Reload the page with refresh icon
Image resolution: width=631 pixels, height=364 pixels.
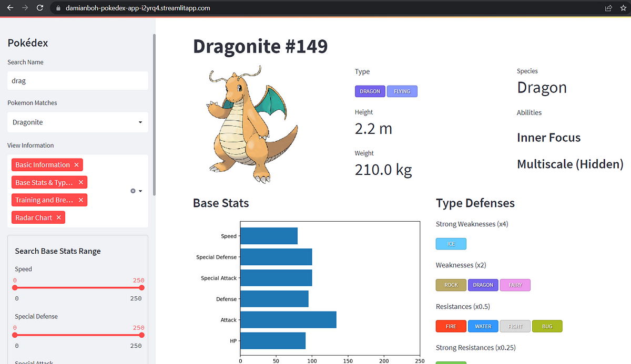tap(40, 8)
